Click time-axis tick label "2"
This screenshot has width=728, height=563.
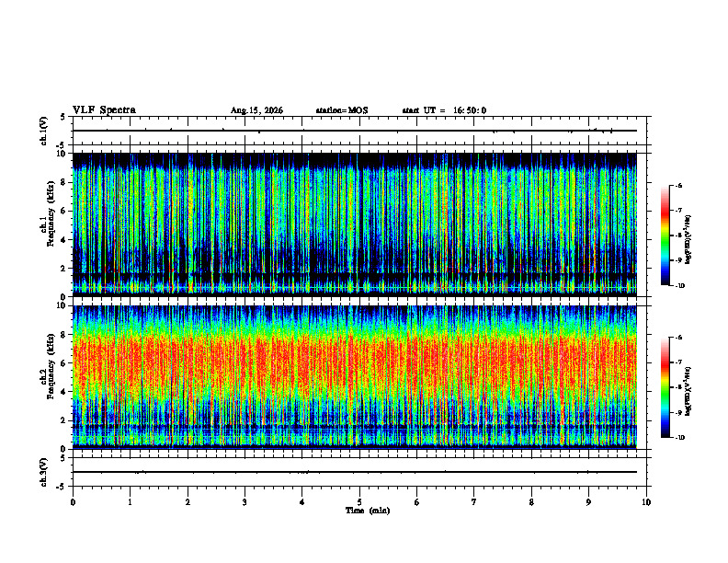coord(188,502)
